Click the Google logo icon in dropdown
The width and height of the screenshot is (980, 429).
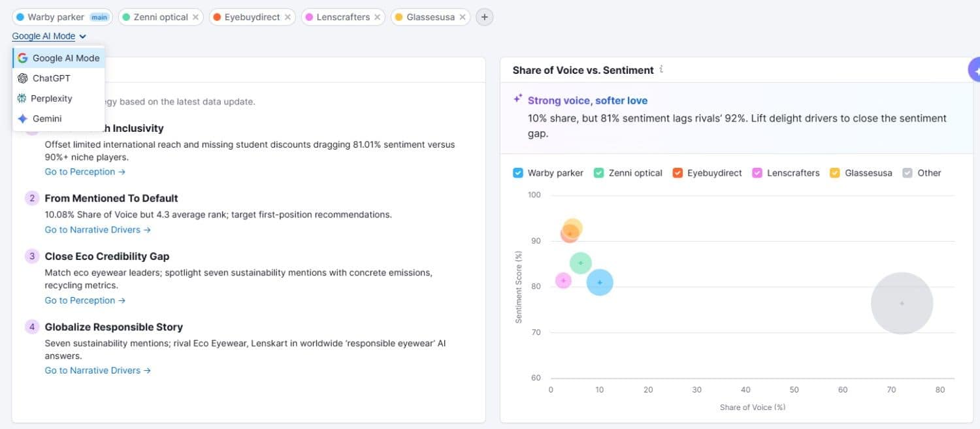click(x=23, y=58)
